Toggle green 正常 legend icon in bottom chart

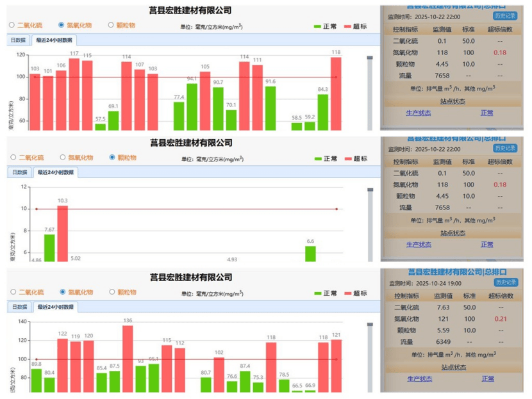318,293
